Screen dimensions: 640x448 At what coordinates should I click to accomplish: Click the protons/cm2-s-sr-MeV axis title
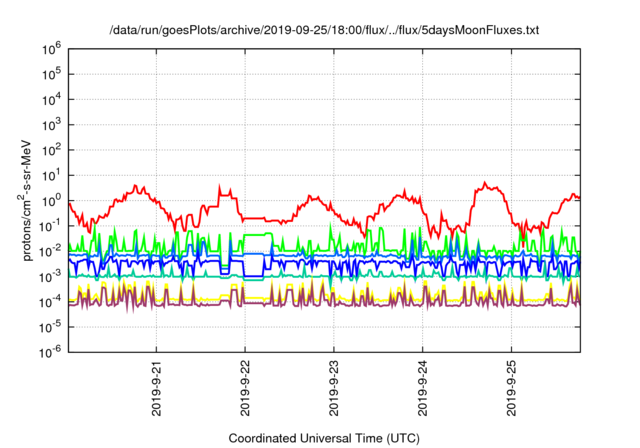[26, 200]
